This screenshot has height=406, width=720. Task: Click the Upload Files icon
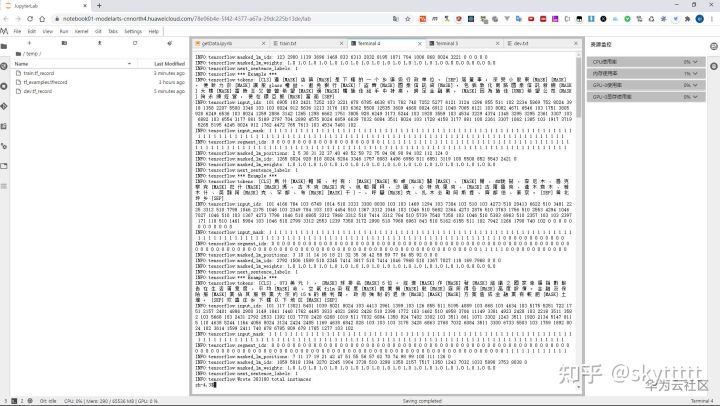pos(99,43)
